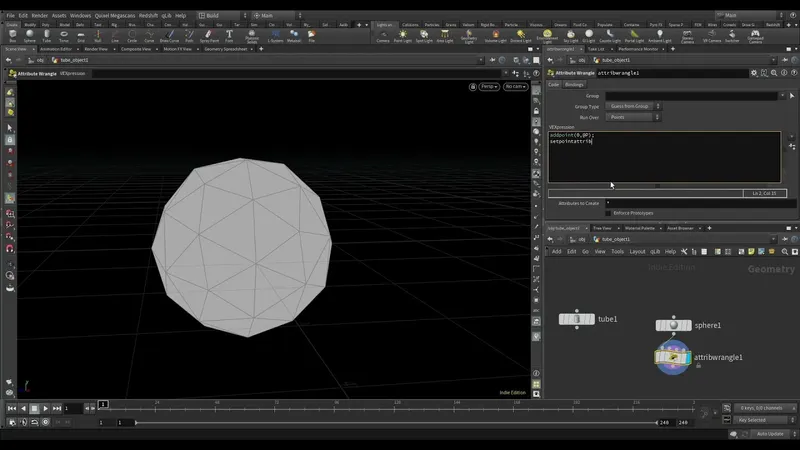
Task: Select the Draw Curve shelf tool
Action: tap(169, 36)
